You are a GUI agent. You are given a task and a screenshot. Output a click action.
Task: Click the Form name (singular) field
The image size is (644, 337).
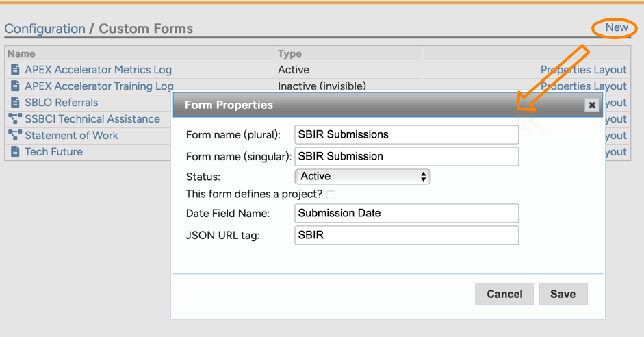click(x=407, y=157)
